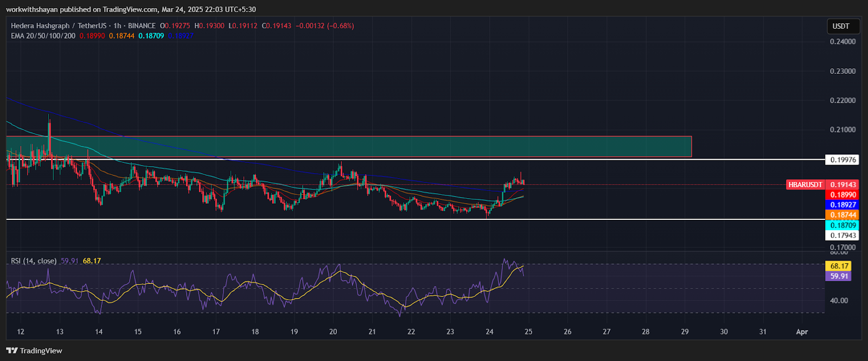Image resolution: width=868 pixels, height=361 pixels.
Task: Click the RSI (14, close) indicator label
Action: 34,261
